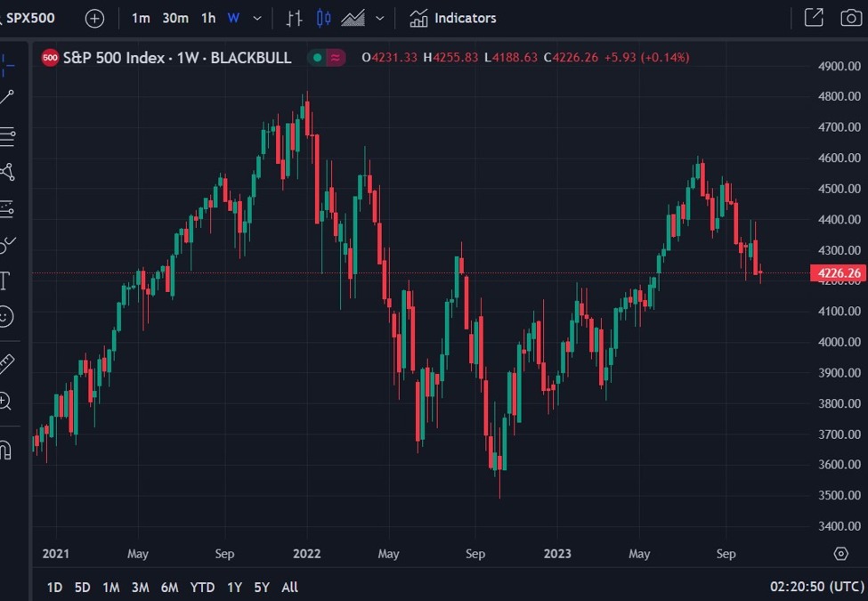Click the All date range option

point(289,588)
